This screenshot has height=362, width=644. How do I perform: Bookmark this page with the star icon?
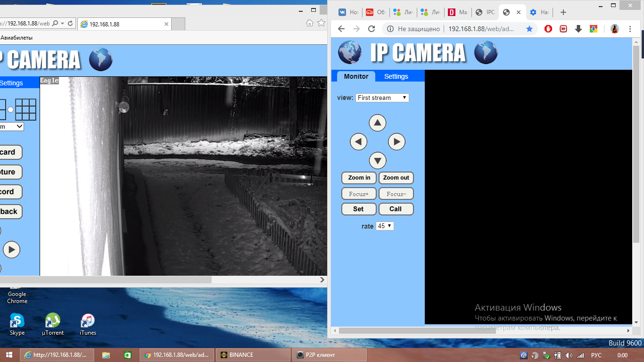coord(529,29)
